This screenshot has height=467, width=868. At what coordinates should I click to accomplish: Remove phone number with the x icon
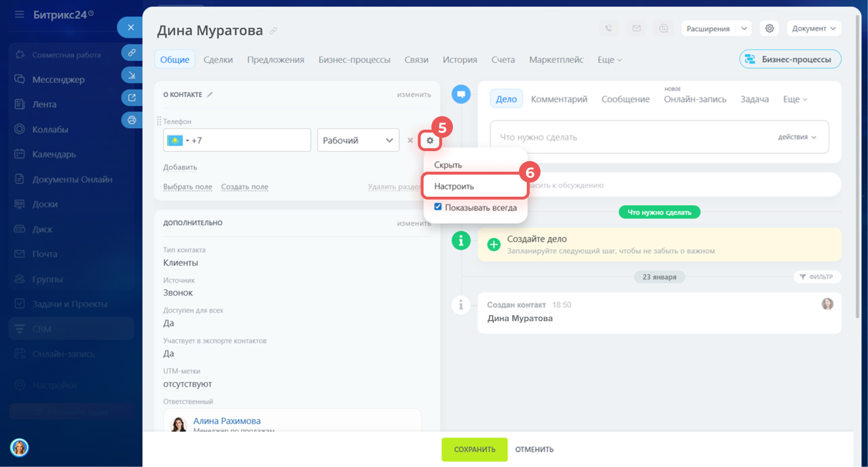pyautogui.click(x=410, y=141)
